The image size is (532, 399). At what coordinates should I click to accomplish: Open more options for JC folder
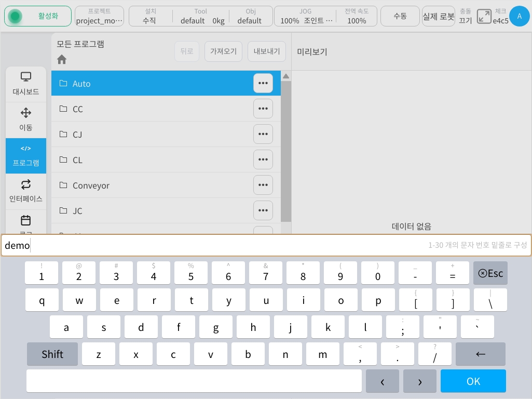click(263, 210)
